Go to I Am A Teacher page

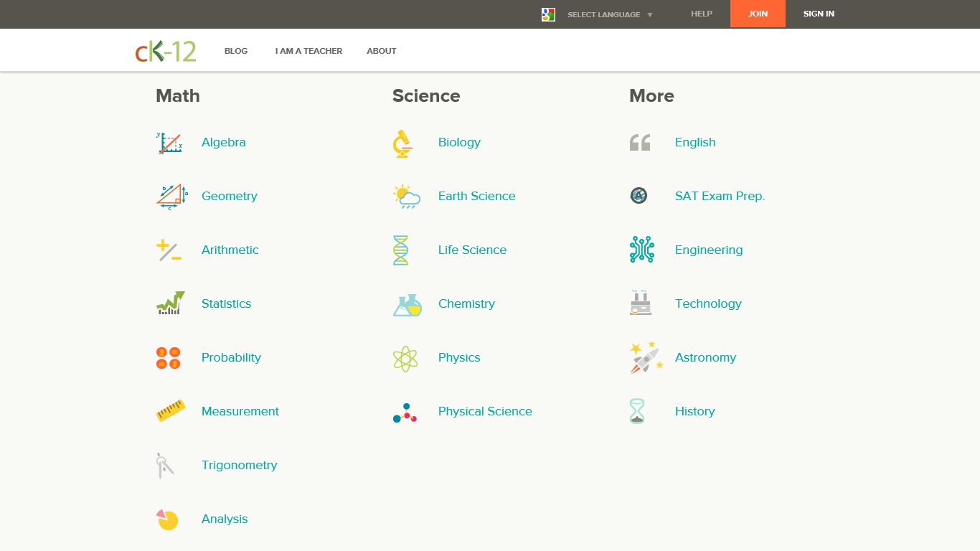tap(308, 51)
